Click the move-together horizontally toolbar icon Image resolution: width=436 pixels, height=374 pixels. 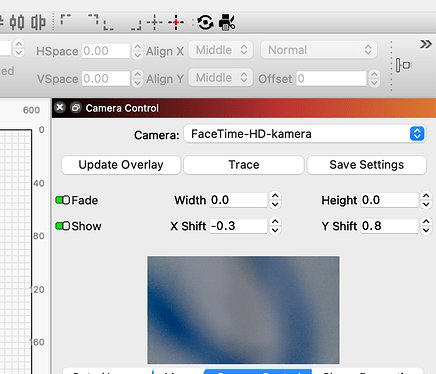click(38, 22)
